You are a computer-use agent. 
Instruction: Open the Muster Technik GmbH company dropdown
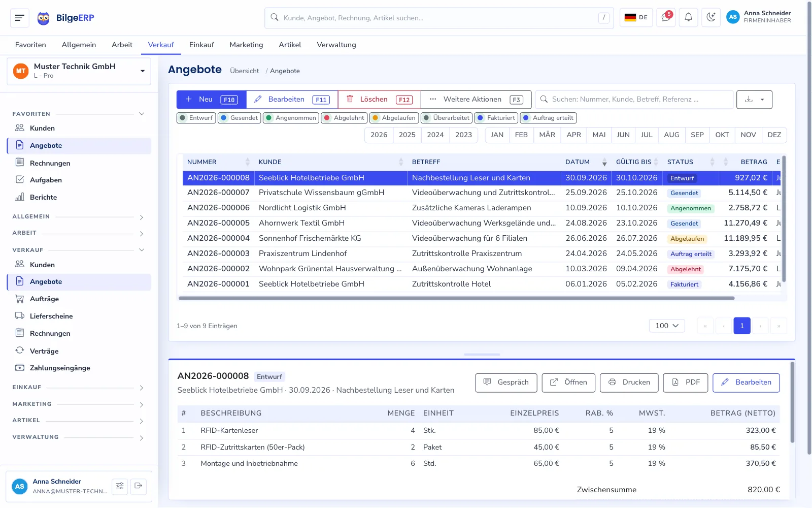coord(79,71)
